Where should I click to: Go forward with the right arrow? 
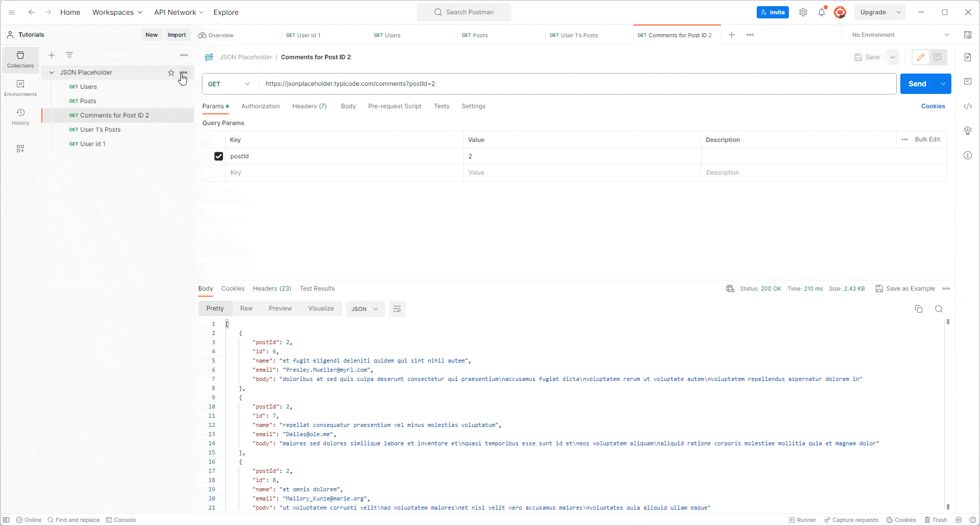[48, 12]
